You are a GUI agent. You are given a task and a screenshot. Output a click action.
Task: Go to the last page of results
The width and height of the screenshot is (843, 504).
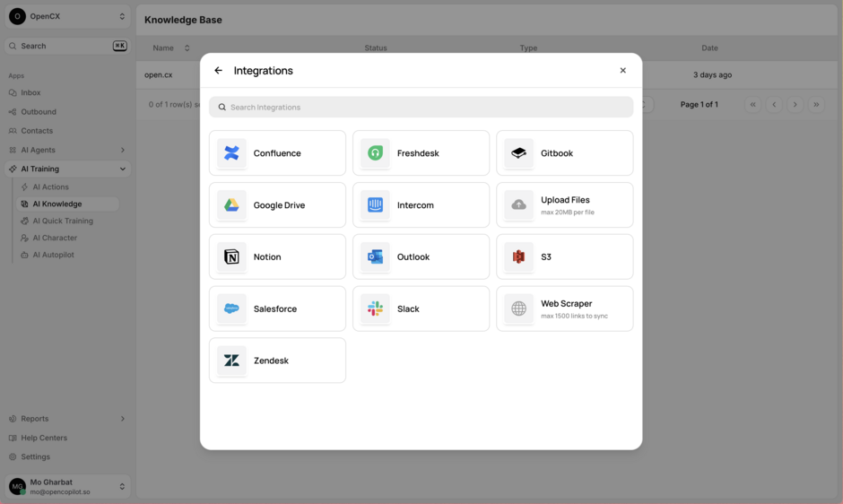click(x=816, y=104)
